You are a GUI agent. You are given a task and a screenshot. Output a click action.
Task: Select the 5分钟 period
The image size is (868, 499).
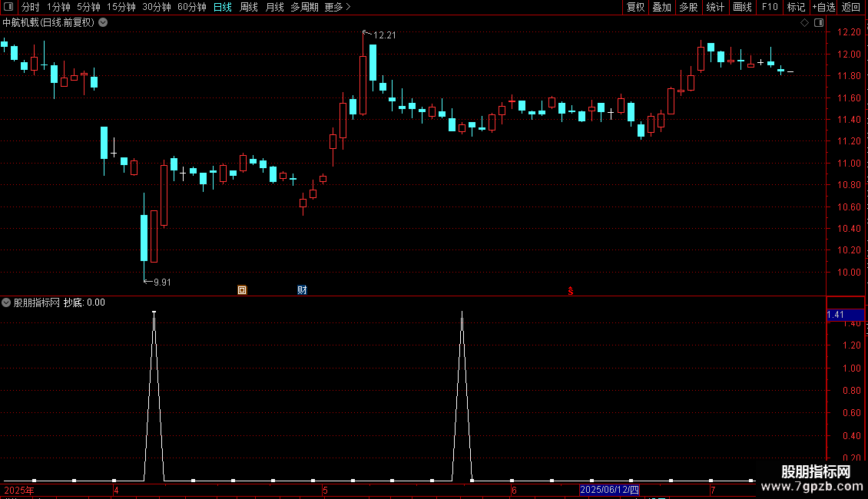point(88,7)
